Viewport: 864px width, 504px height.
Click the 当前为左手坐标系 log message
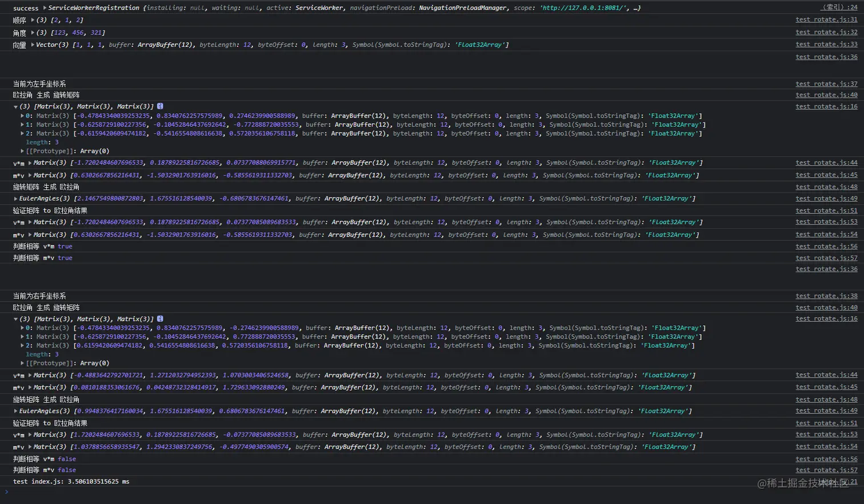click(x=39, y=84)
